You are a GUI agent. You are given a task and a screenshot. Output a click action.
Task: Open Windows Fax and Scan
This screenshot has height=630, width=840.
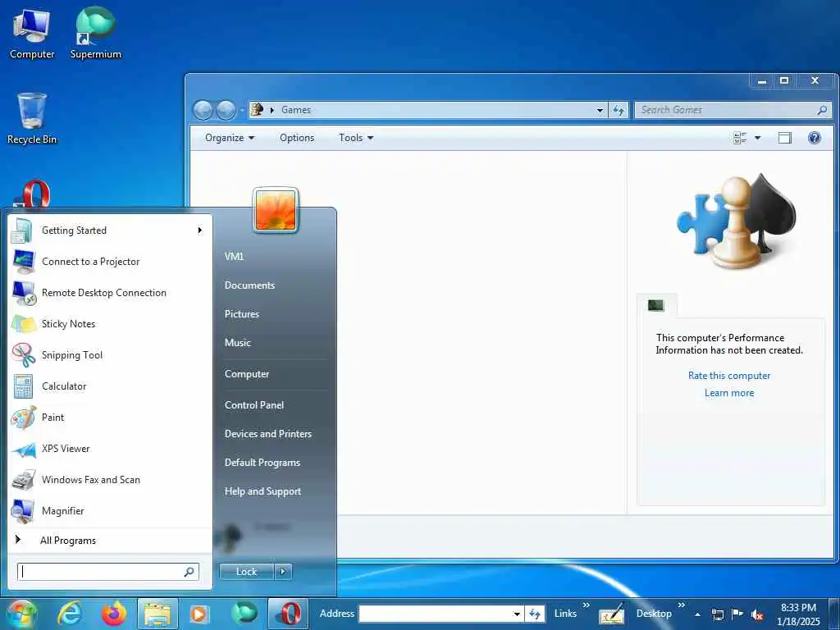coord(110,479)
